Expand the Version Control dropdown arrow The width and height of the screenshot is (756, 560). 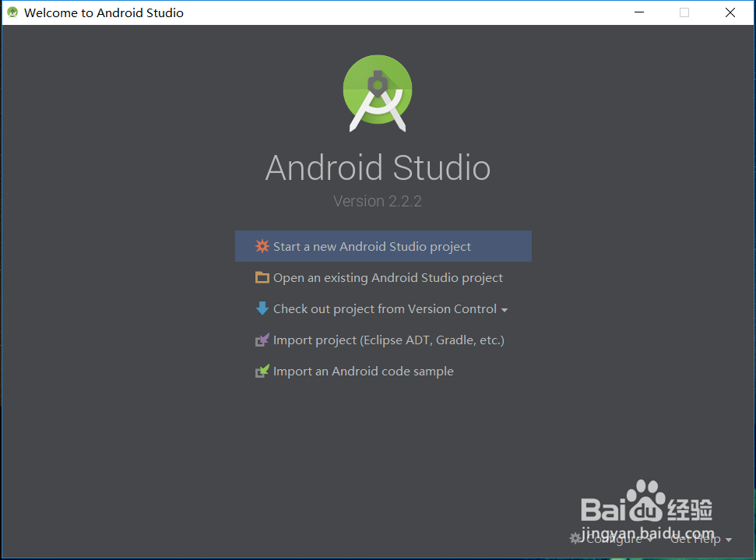505,310
